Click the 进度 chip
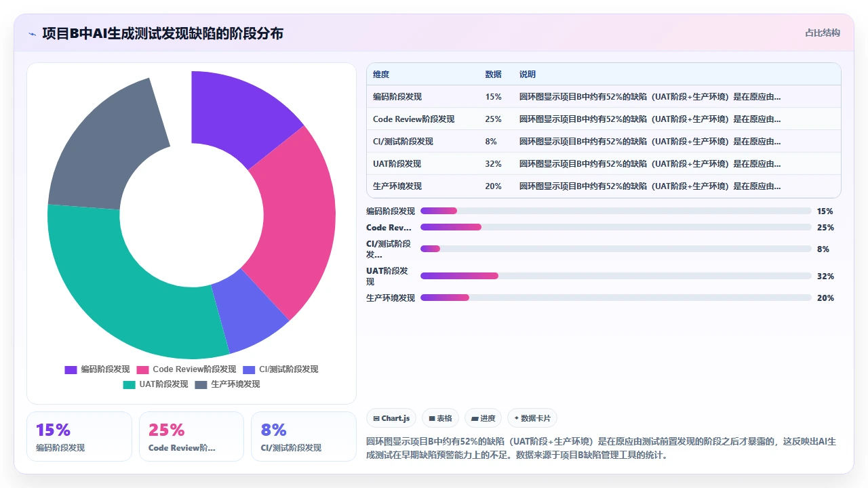868x488 pixels. click(483, 418)
